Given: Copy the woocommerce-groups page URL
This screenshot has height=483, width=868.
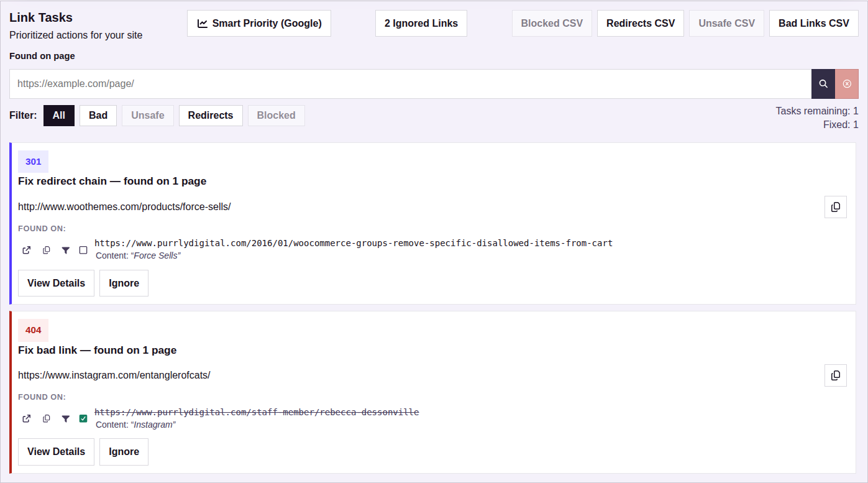Looking at the screenshot, I should coord(46,251).
